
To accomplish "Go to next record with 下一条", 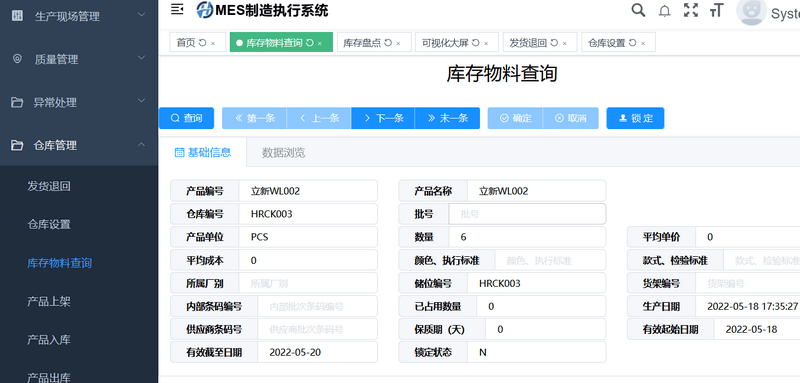I will tap(383, 118).
